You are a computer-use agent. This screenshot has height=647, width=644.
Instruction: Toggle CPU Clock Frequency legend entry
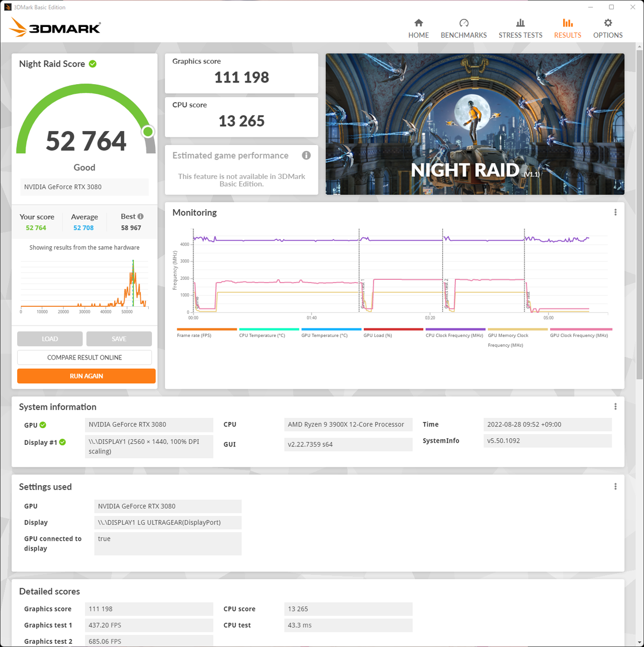[455, 333]
